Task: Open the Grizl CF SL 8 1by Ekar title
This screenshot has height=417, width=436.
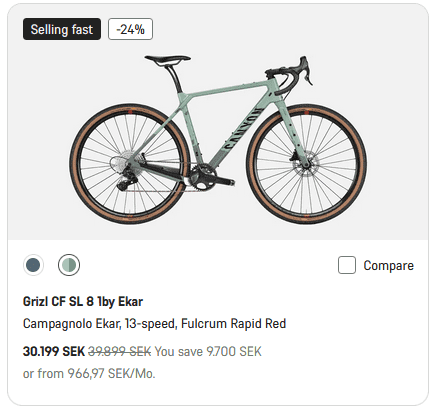Action: point(83,301)
